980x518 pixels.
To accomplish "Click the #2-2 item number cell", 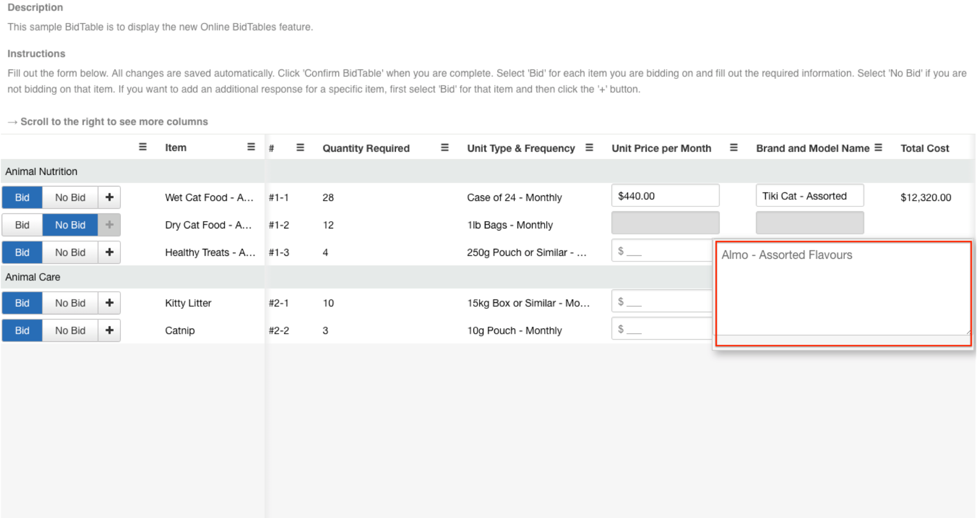I will click(x=279, y=330).
